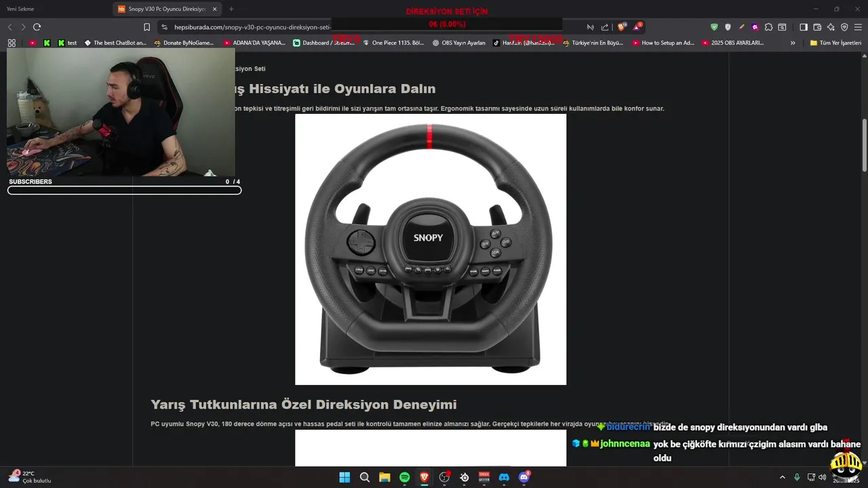
Task: Open the volume speaker tray icon
Action: (x=823, y=477)
